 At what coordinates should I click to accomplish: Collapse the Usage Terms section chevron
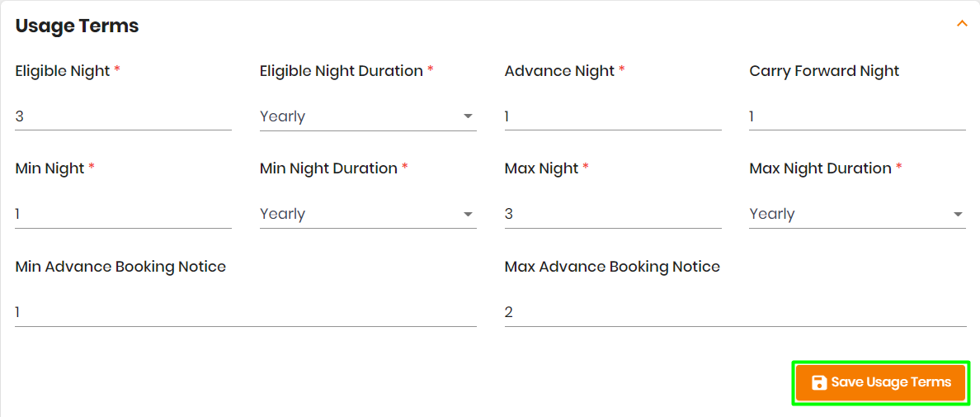[x=961, y=24]
